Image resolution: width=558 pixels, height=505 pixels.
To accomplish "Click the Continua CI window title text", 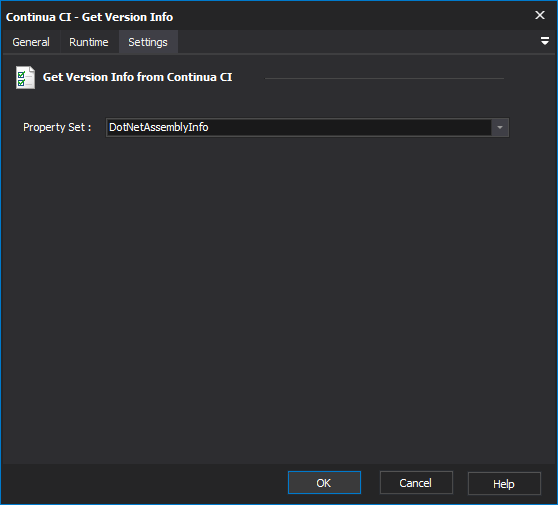I will (x=89, y=17).
